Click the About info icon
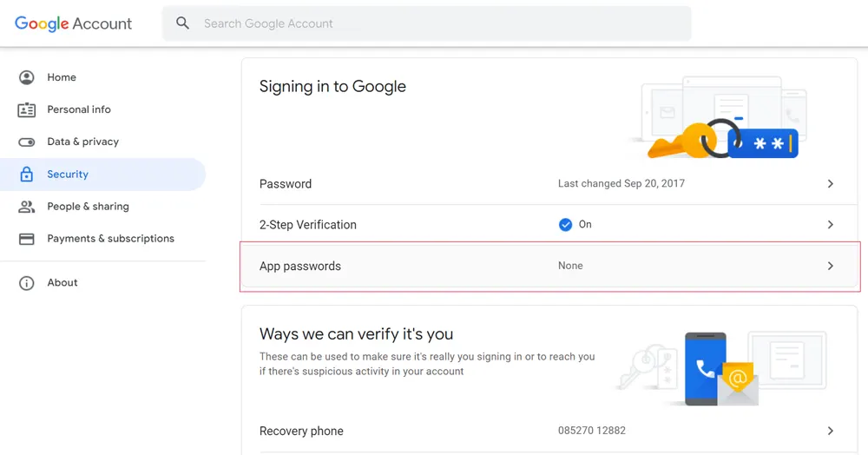 (27, 283)
